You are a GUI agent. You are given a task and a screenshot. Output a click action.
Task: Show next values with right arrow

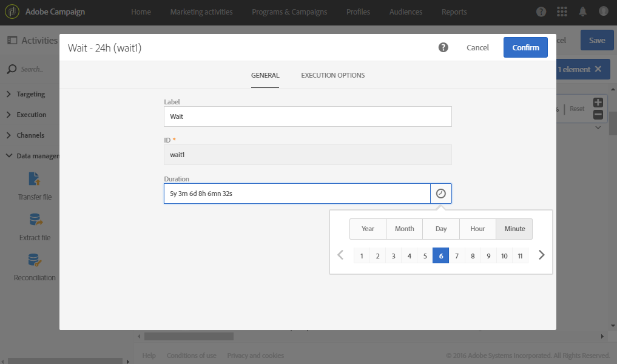pos(542,255)
